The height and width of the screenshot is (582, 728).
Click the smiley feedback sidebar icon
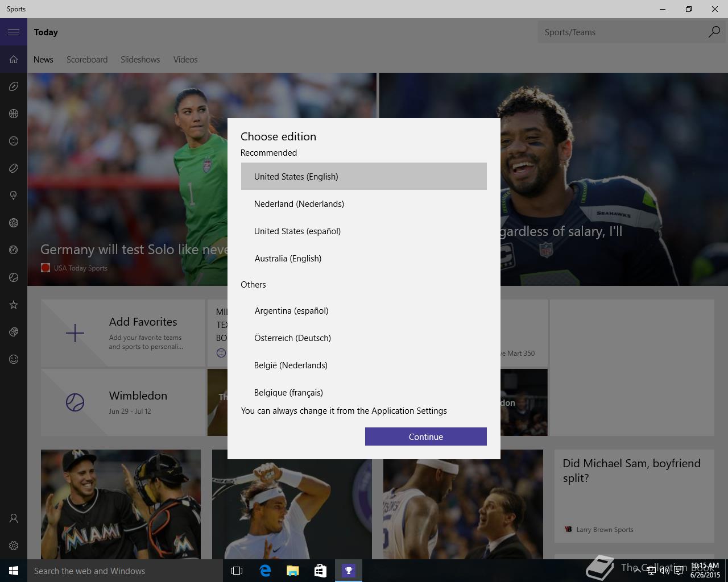pos(14,359)
